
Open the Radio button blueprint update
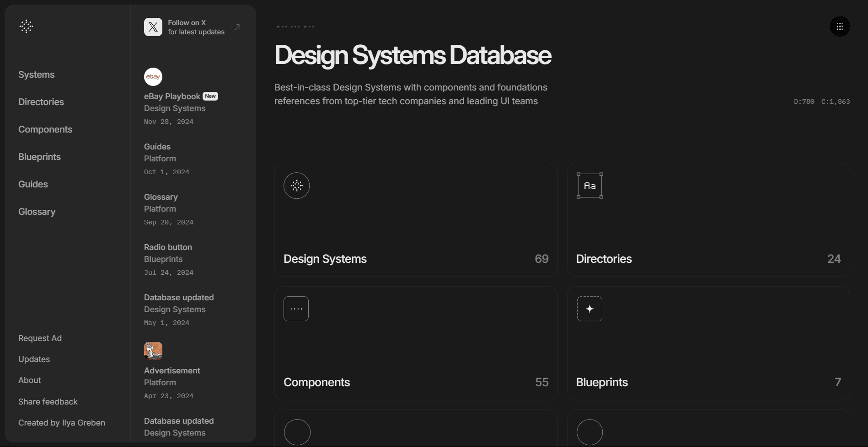point(167,247)
